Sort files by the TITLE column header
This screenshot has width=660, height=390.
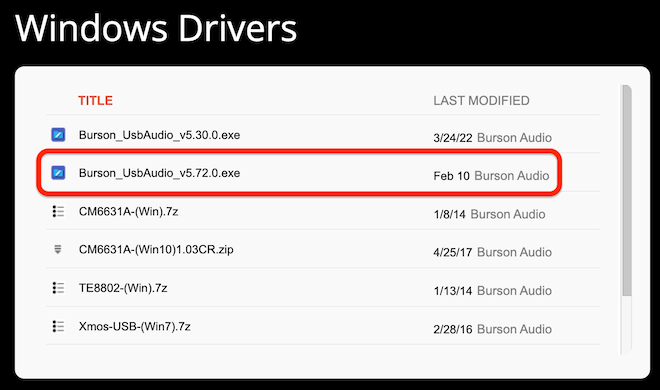95,101
